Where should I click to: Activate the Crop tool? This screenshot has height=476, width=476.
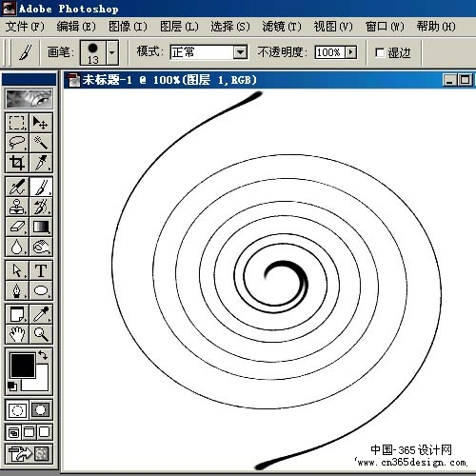[17, 163]
